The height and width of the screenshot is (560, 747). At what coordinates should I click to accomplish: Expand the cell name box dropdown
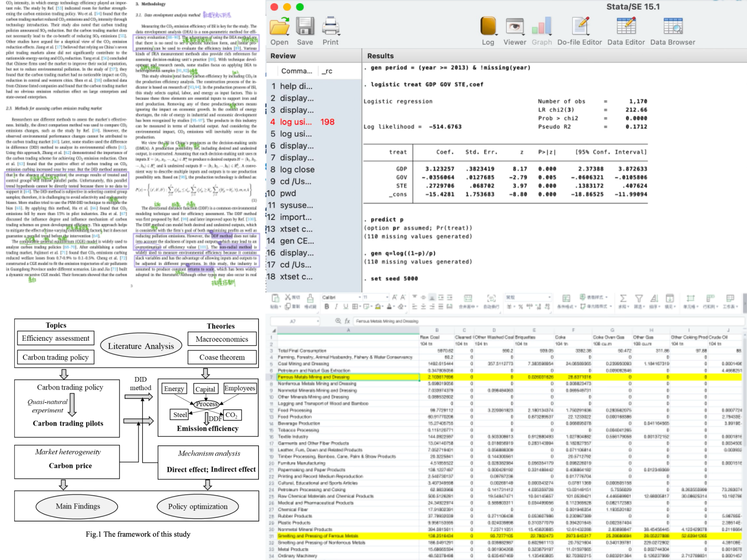point(318,321)
